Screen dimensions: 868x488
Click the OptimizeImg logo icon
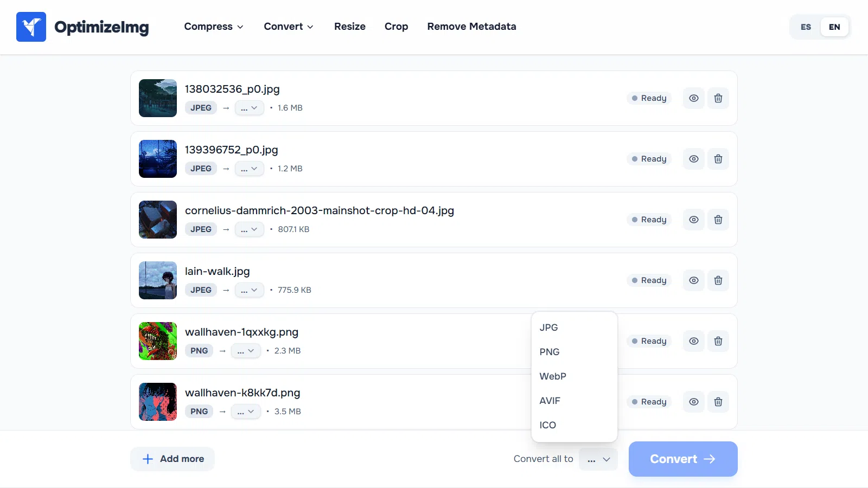31,27
